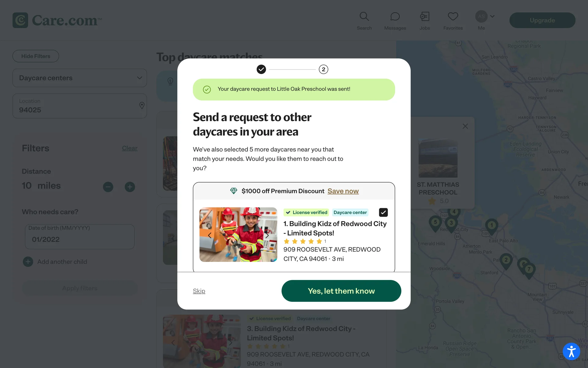Show next photo of Building Kidz daycare
The width and height of the screenshot is (588, 368).
tap(267, 235)
